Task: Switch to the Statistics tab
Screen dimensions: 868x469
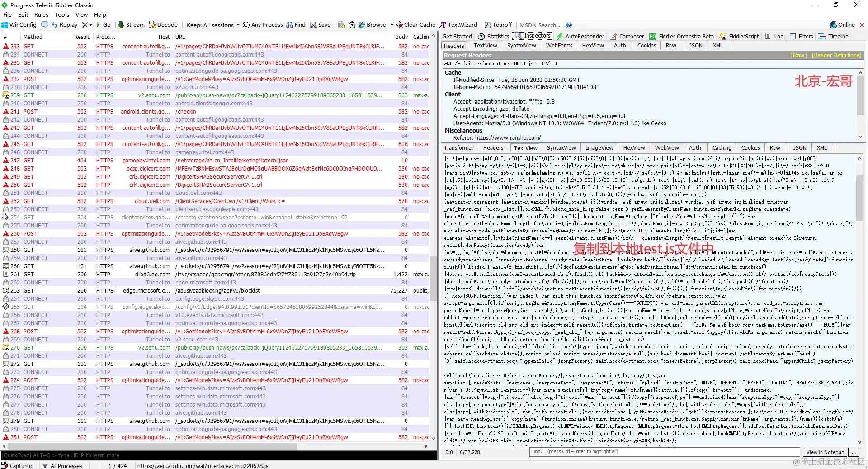Action: point(494,36)
